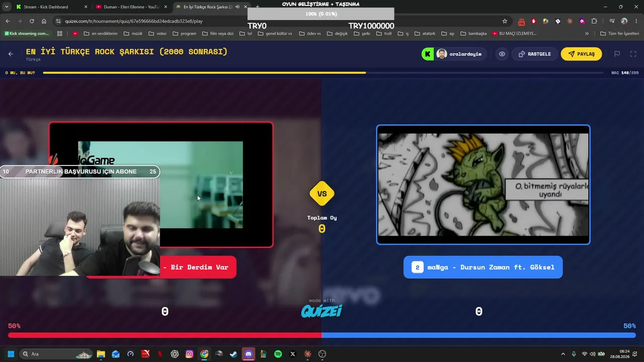Open the apps grid in bookmarks bar
This screenshot has height=362, width=644.
coord(59,34)
